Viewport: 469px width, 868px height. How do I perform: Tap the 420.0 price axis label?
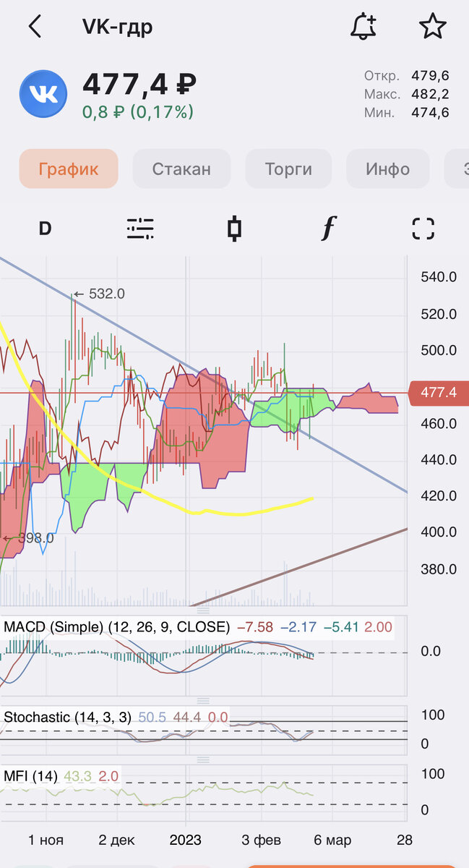pyautogui.click(x=439, y=495)
